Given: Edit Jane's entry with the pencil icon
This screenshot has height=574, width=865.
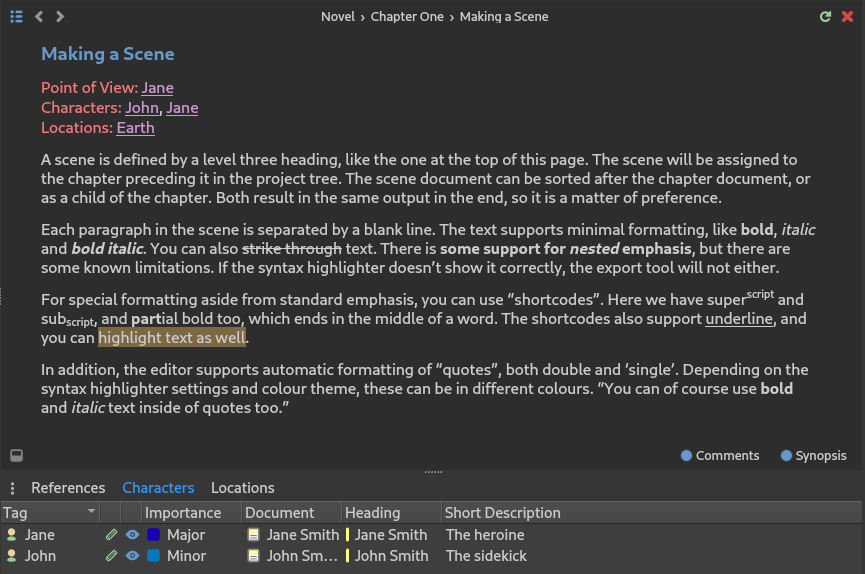Looking at the screenshot, I should click(x=111, y=534).
